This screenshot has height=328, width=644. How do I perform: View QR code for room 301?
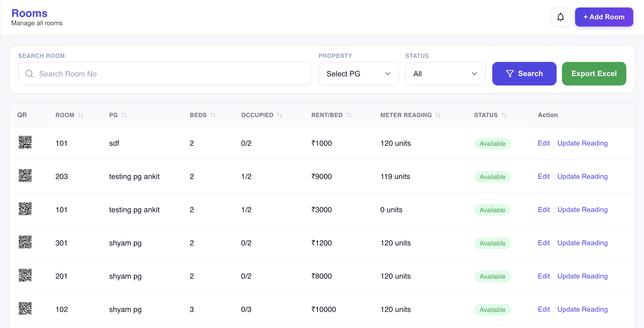[25, 242]
